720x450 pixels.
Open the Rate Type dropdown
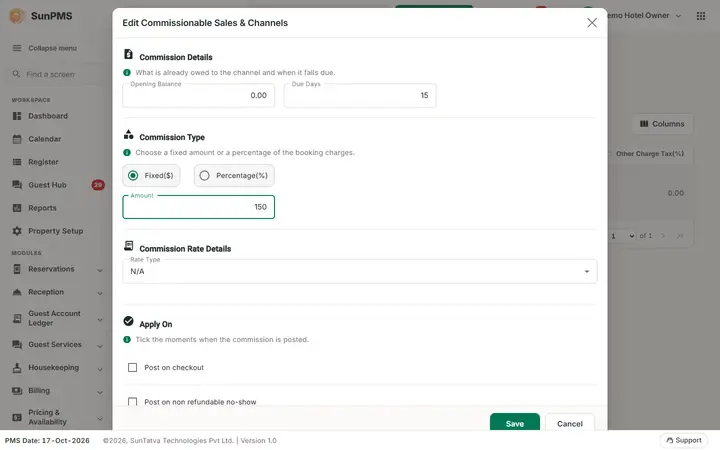click(x=360, y=271)
